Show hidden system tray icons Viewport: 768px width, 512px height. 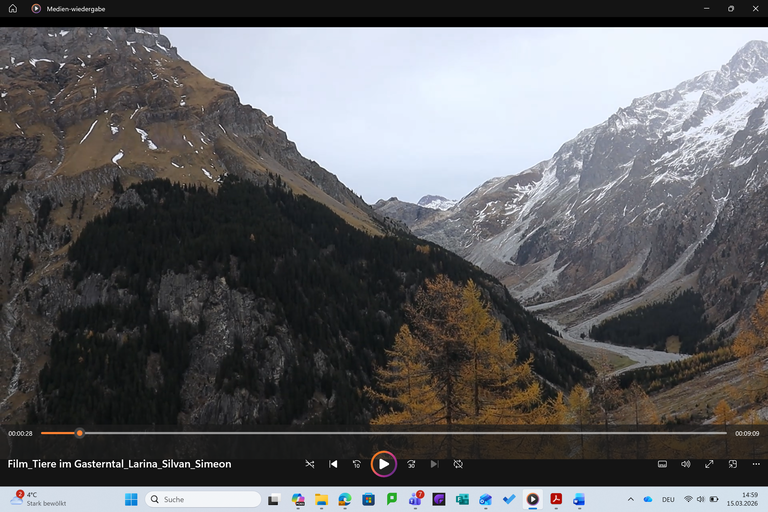click(x=630, y=499)
